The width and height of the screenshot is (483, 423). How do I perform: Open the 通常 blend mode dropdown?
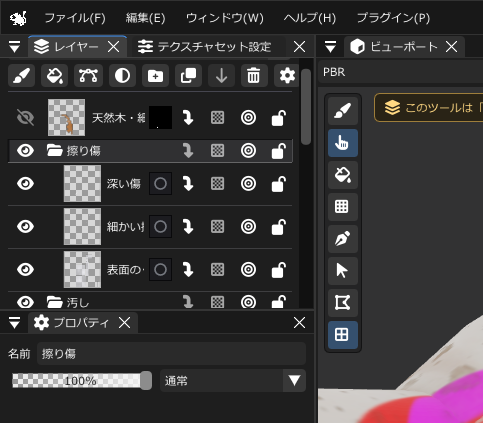[x=233, y=380]
